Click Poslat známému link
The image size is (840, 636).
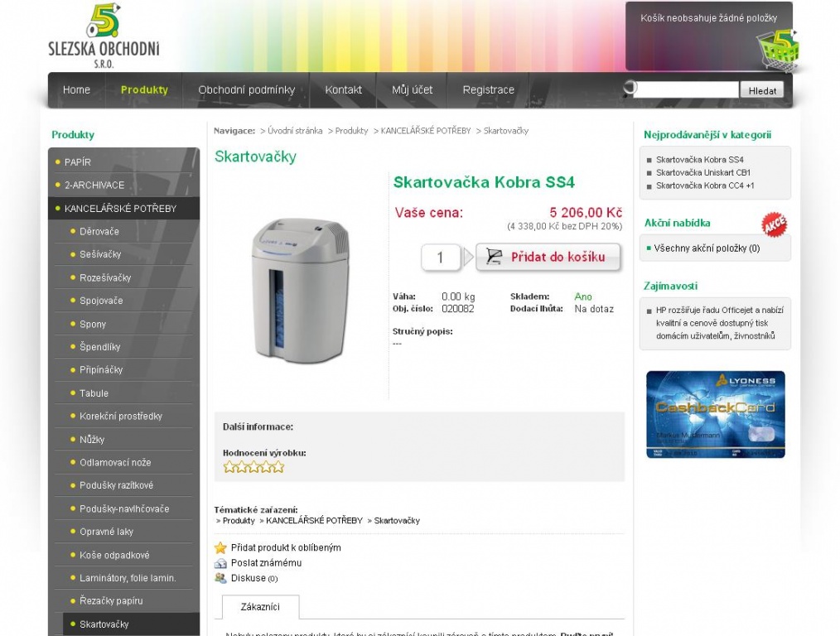[x=266, y=563]
